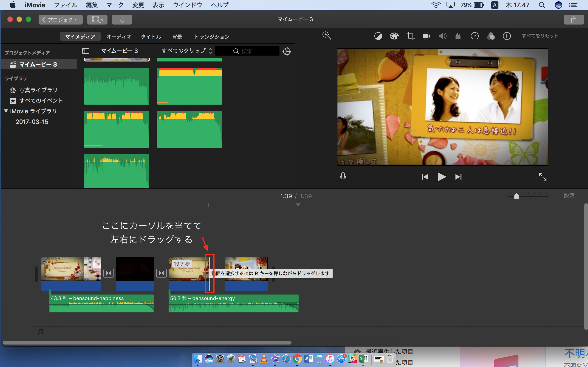Select the color balance icon
This screenshot has width=588, height=367.
click(378, 36)
